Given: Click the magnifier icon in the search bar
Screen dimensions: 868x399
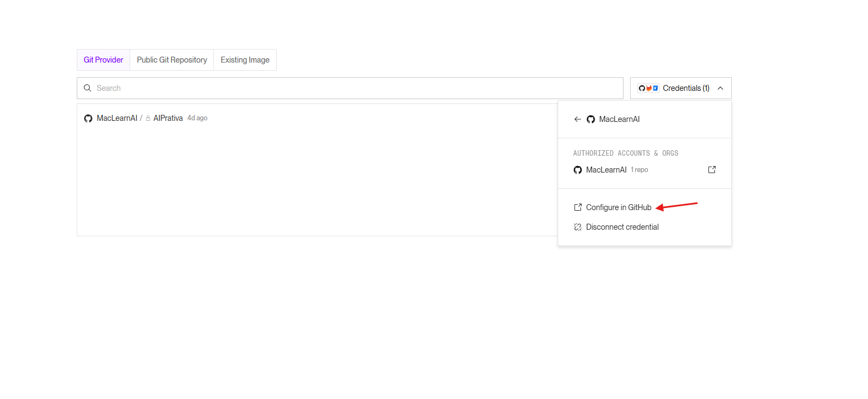Looking at the screenshot, I should tap(87, 88).
